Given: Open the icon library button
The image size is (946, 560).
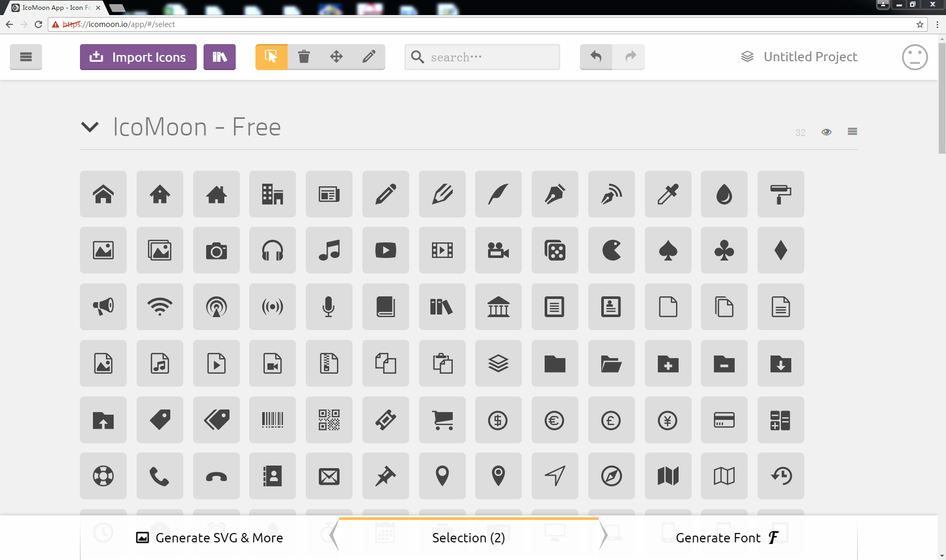Looking at the screenshot, I should [x=220, y=57].
